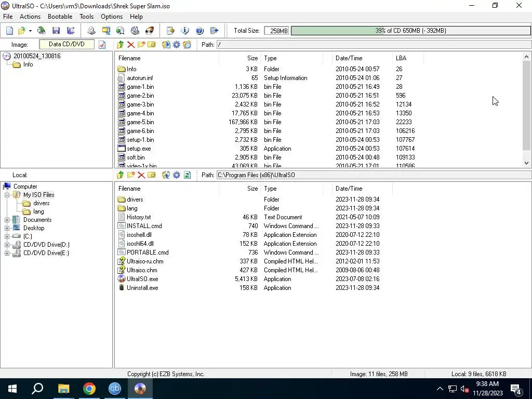Select 20100524_130816 root in image tree
The height and width of the screenshot is (399, 532).
37,56
